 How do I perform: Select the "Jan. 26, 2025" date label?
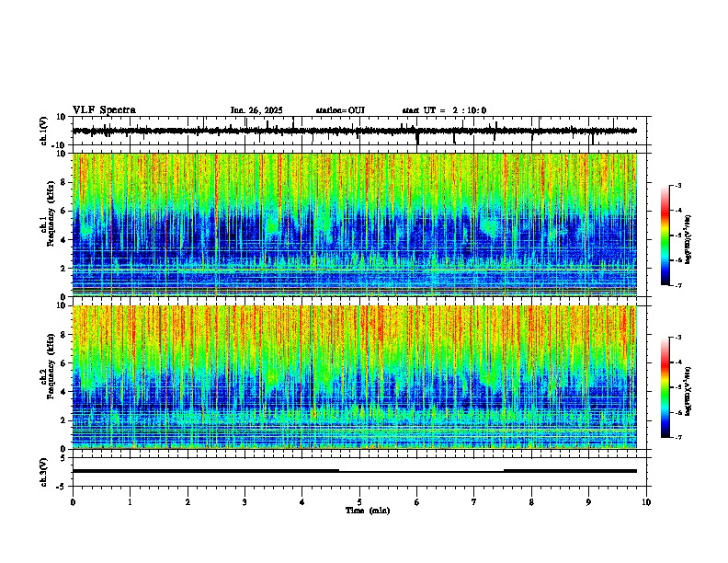(x=256, y=110)
